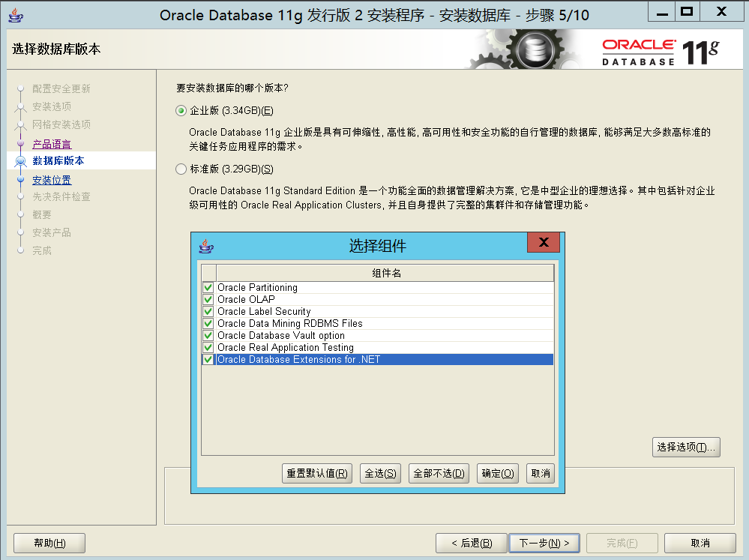
Task: Uncheck Oracle Real Application Testing
Action: [208, 347]
